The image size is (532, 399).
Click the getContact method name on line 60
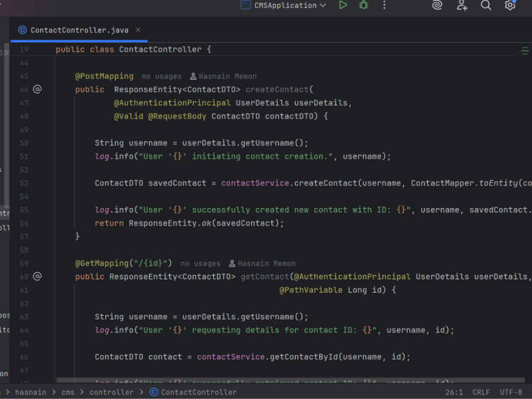pyautogui.click(x=264, y=277)
